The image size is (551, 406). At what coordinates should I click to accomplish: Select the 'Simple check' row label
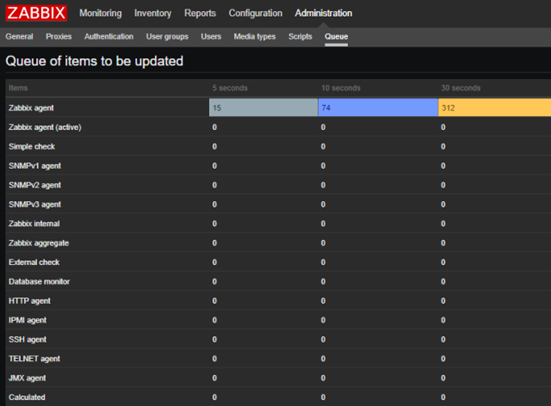tap(32, 147)
